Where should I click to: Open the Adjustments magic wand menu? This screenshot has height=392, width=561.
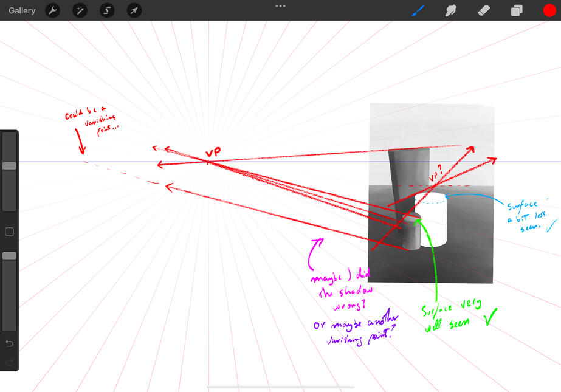click(x=80, y=10)
